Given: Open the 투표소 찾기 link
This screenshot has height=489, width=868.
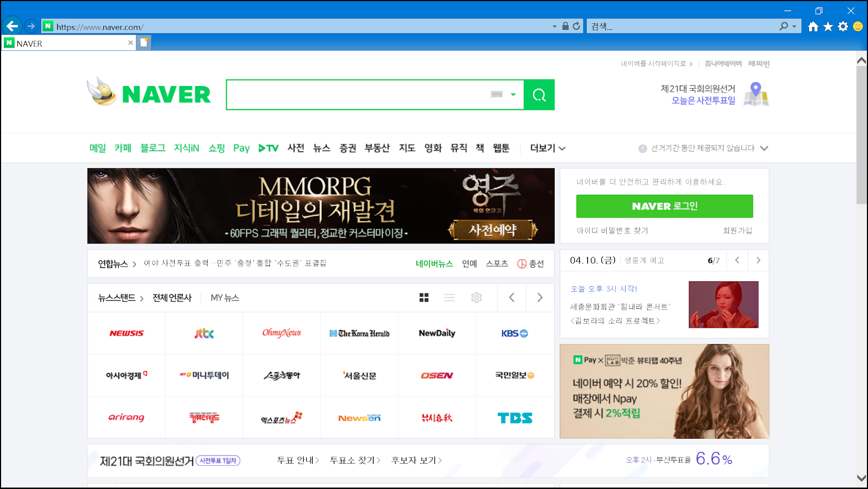Looking at the screenshot, I should [355, 460].
